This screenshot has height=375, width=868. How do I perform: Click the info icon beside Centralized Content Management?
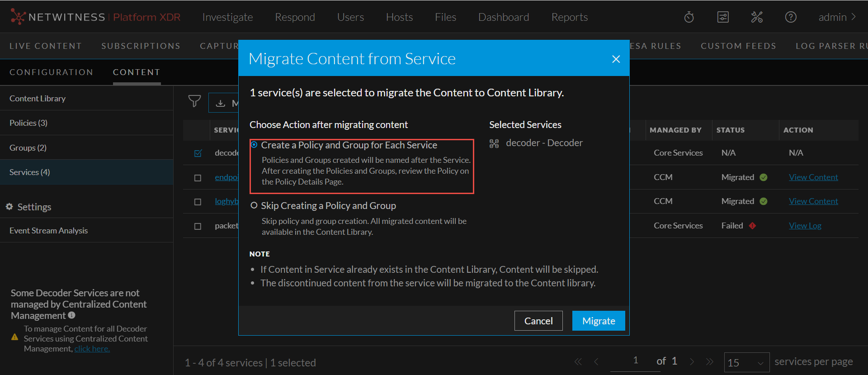72,315
